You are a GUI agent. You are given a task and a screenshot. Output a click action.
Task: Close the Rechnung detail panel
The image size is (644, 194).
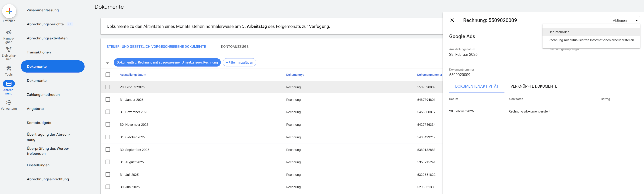(x=452, y=20)
